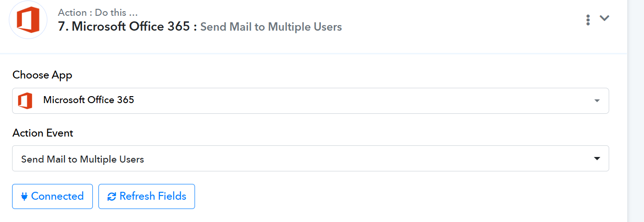The height and width of the screenshot is (222, 644).
Task: Click the Refresh Fields button text
Action: click(x=153, y=196)
